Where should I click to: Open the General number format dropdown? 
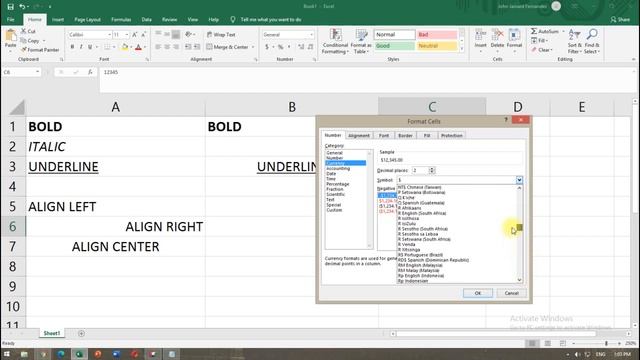pos(311,35)
